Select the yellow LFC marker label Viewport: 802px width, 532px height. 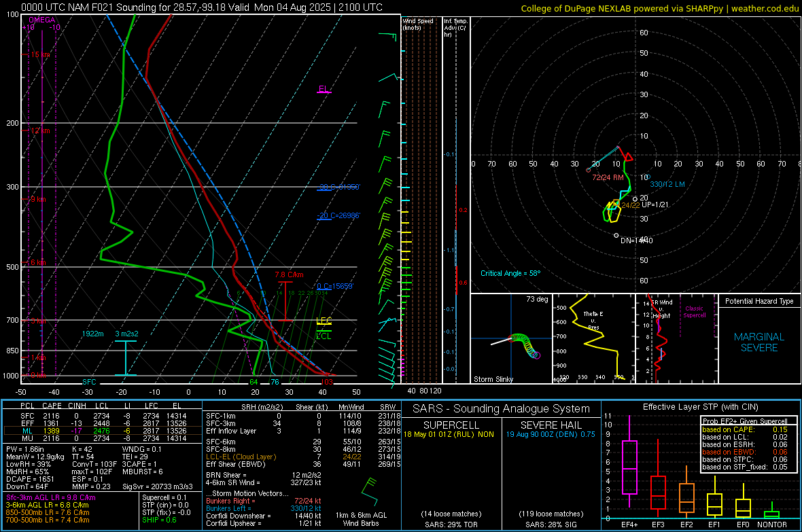click(x=324, y=321)
